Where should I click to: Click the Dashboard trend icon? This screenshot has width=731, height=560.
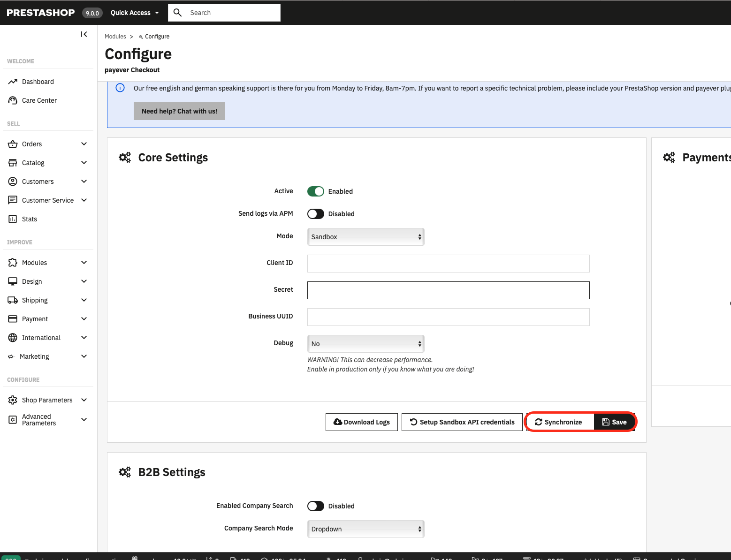[13, 82]
